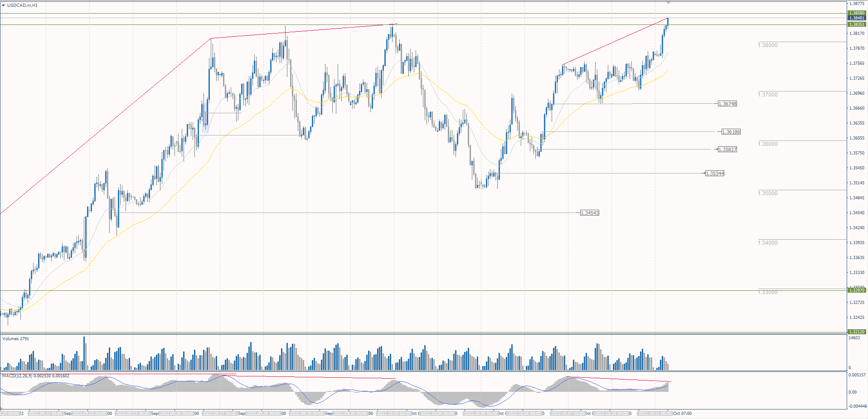The image size is (868, 419).
Task: Click the 1.38775 price scale value
Action: pos(857,4)
